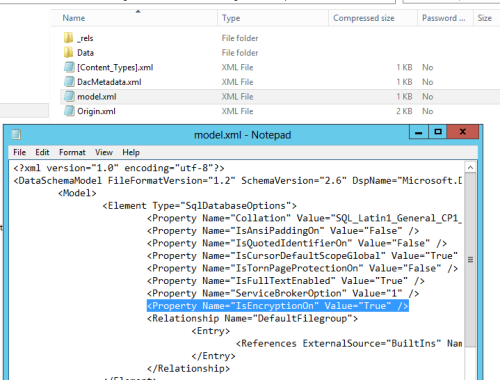Click the closing Relationship tag line
Image resolution: width=500 pixels, height=380 pixels.
tap(188, 369)
